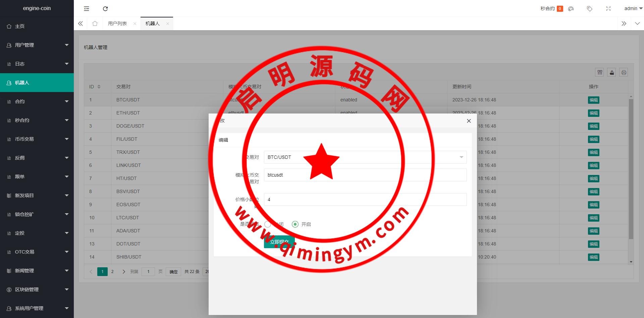Click the refresh page icon
Screen dimensions: 644x318
(x=105, y=9)
